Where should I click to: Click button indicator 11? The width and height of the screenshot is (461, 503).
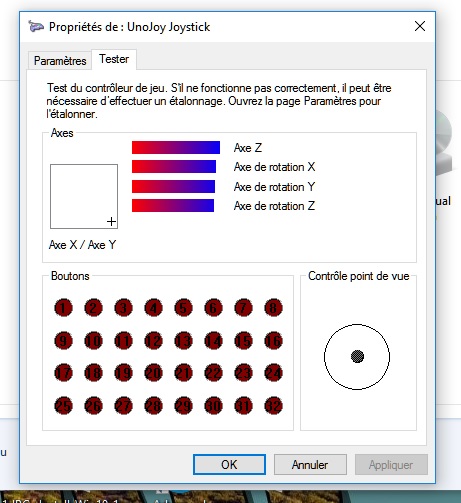pyautogui.click(x=123, y=340)
